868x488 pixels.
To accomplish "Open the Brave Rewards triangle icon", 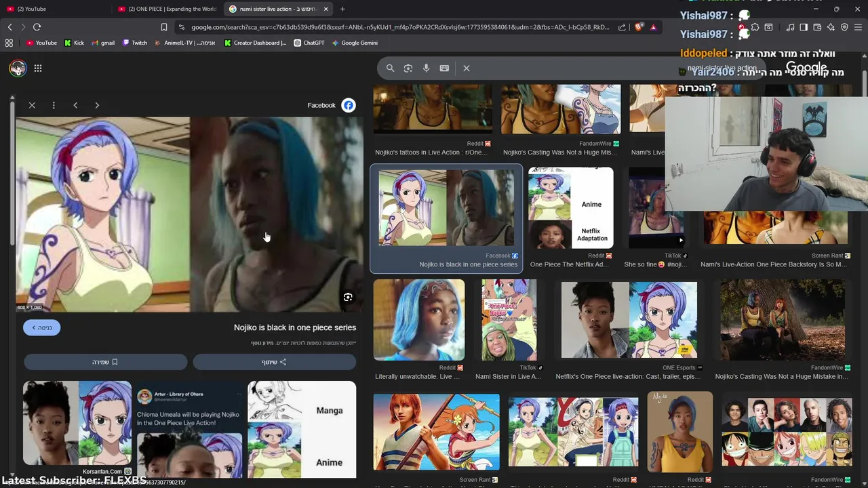I will coord(653,27).
